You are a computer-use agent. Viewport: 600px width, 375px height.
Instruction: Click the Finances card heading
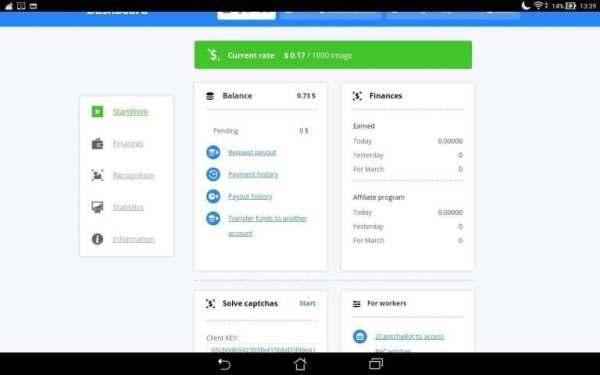386,96
